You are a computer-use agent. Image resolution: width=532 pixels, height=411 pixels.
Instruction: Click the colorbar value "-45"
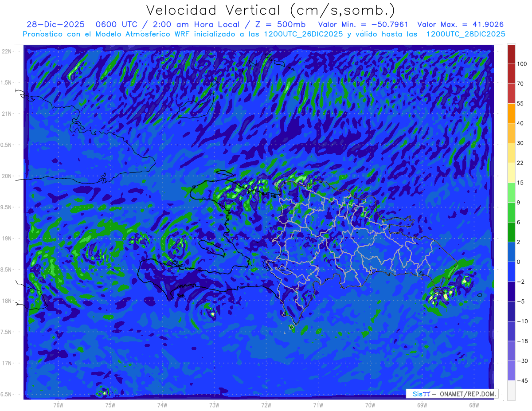tap(522, 380)
